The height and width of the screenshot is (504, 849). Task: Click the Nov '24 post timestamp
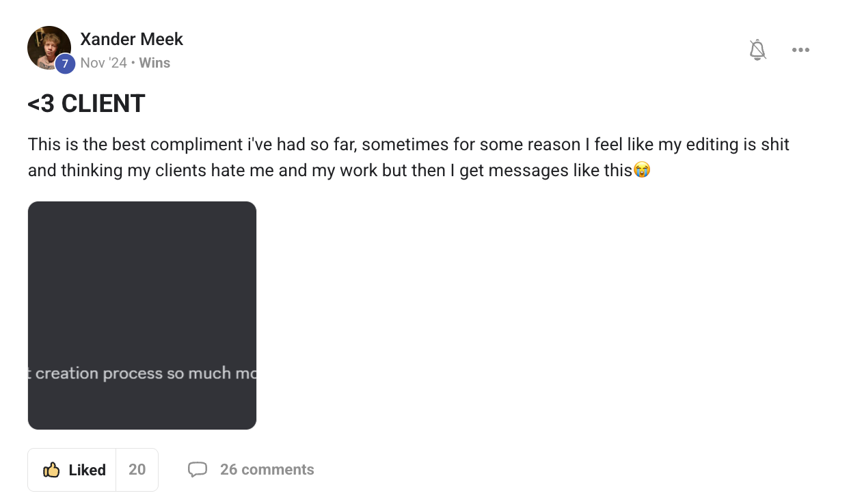point(103,63)
